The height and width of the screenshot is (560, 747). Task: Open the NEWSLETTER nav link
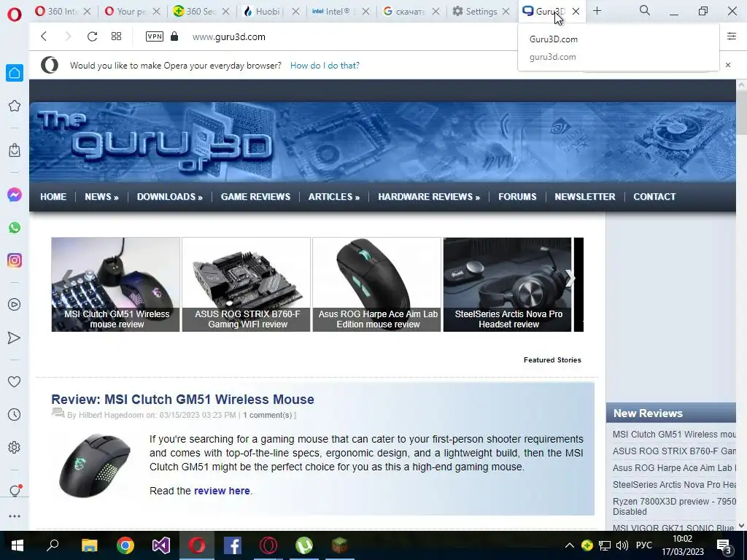[x=584, y=197]
